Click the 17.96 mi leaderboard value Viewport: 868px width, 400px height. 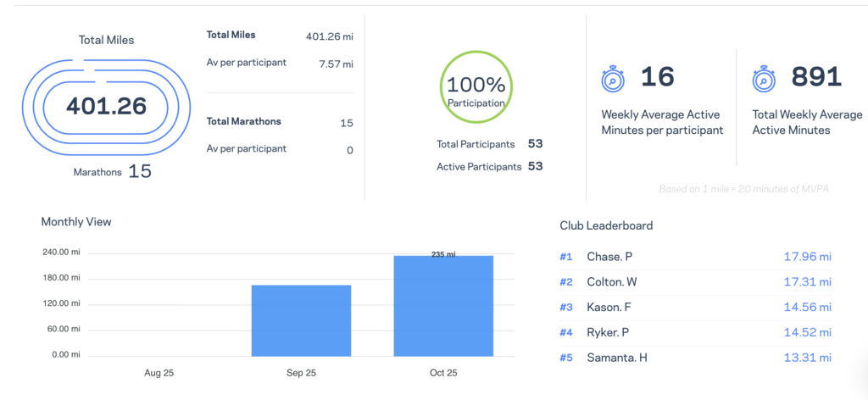pos(806,257)
